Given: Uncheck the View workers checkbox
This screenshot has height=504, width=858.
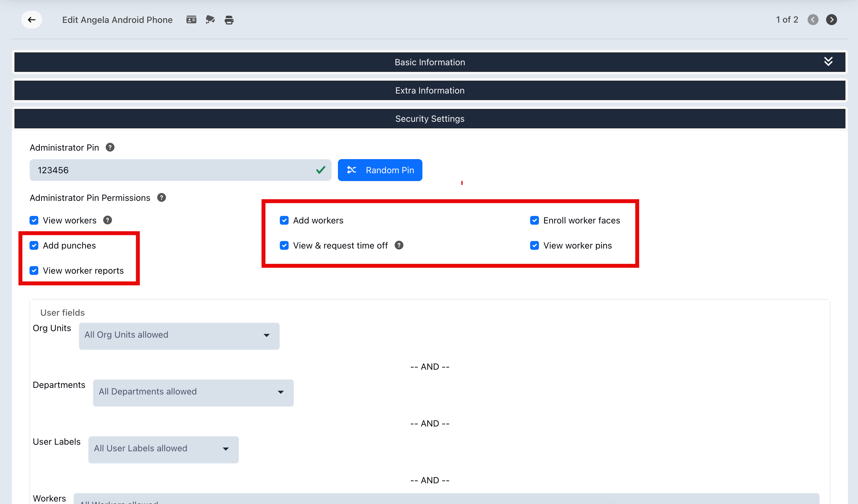Looking at the screenshot, I should click(x=34, y=221).
